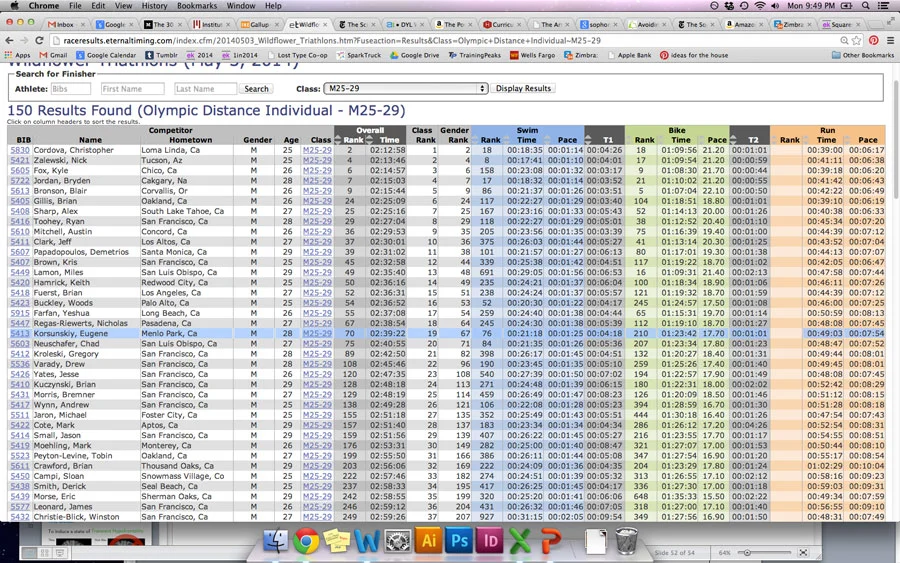Image resolution: width=900 pixels, height=563 pixels.
Task: Launch Adobe Illustrator from the dock
Action: pyautogui.click(x=428, y=541)
